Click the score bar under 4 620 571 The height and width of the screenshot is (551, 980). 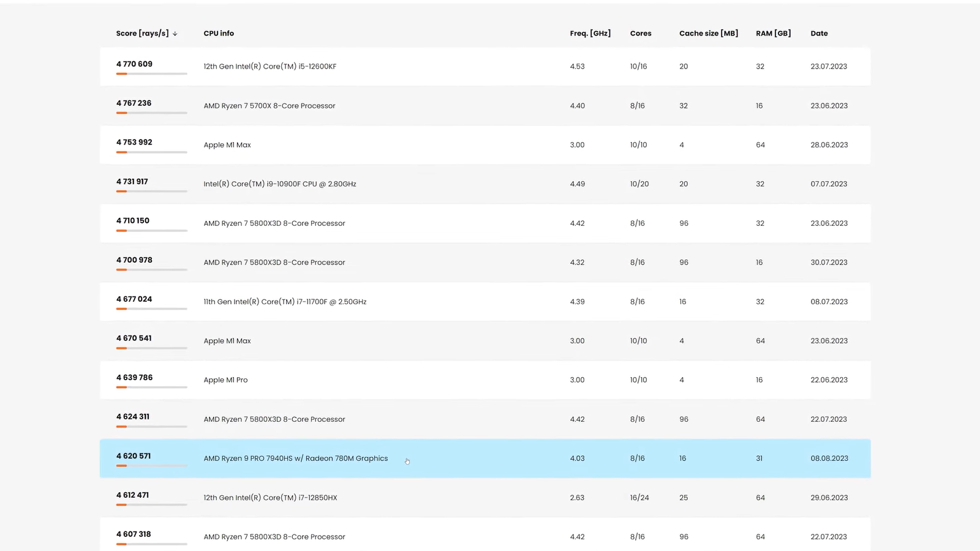pyautogui.click(x=151, y=466)
